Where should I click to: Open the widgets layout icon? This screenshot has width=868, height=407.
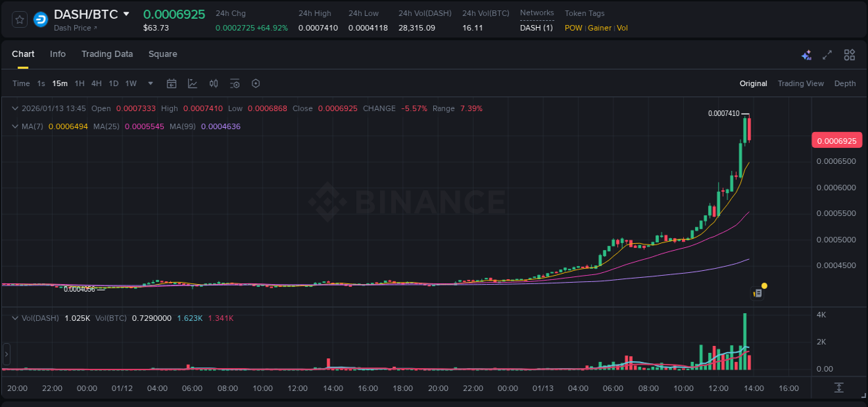(x=849, y=54)
